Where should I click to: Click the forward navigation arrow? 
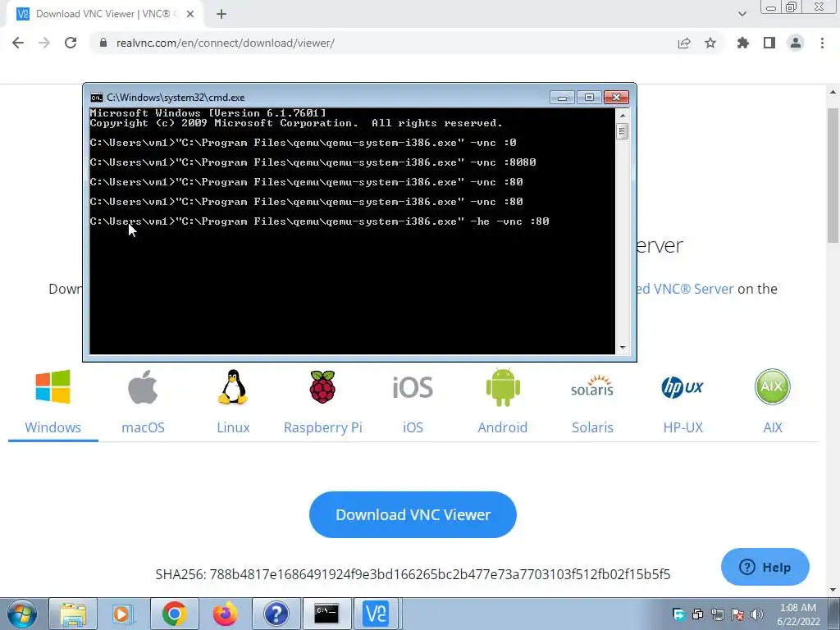(44, 43)
